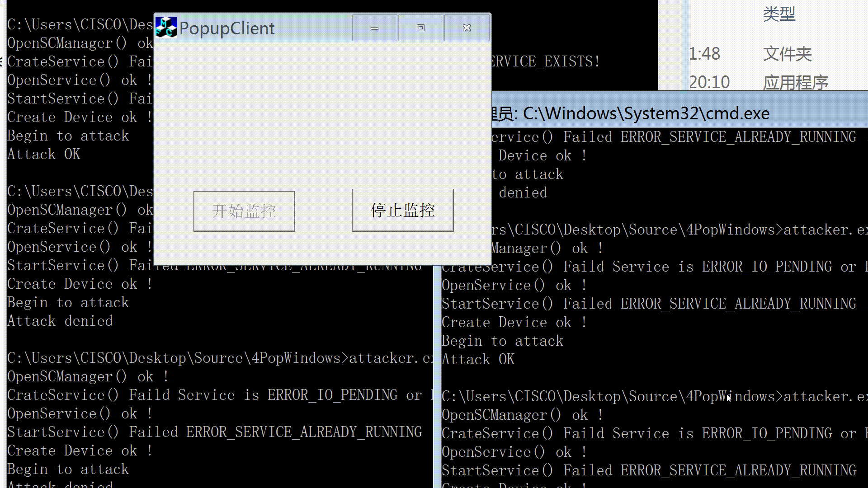Minimize the PopupClient window
The height and width of the screenshot is (488, 868).
pyautogui.click(x=374, y=28)
